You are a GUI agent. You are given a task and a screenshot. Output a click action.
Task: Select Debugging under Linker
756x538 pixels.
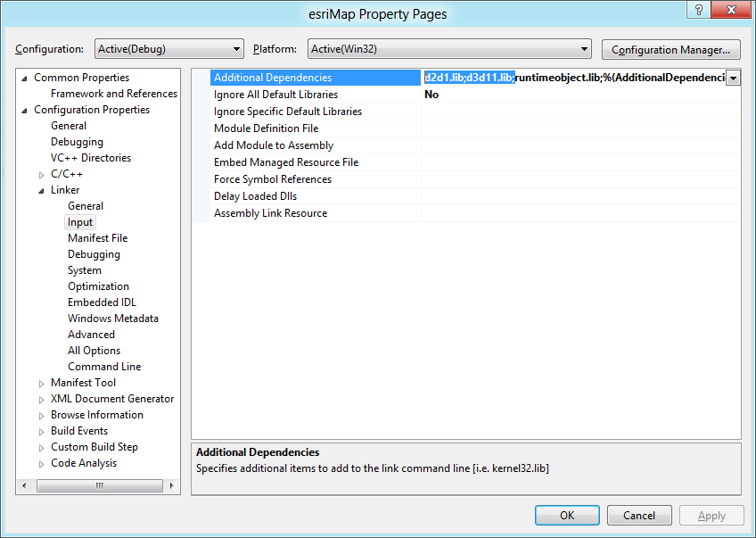coord(94,254)
